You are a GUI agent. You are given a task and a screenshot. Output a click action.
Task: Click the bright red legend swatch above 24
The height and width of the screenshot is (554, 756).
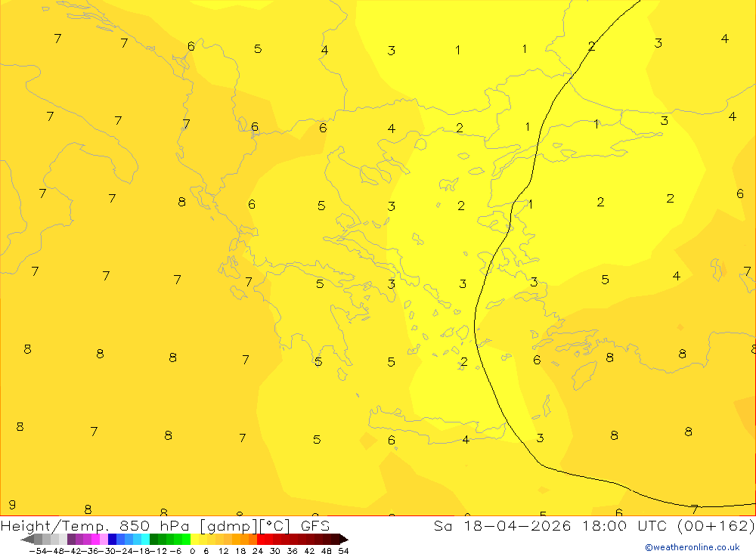[x=261, y=540]
